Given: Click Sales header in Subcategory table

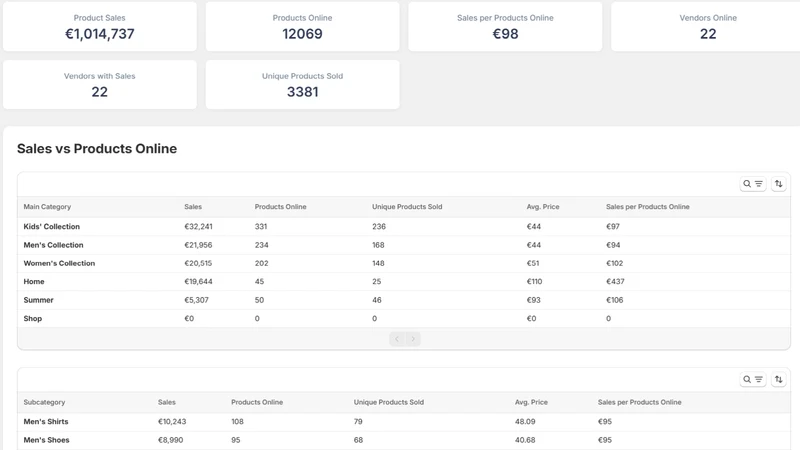Looking at the screenshot, I should [x=166, y=402].
